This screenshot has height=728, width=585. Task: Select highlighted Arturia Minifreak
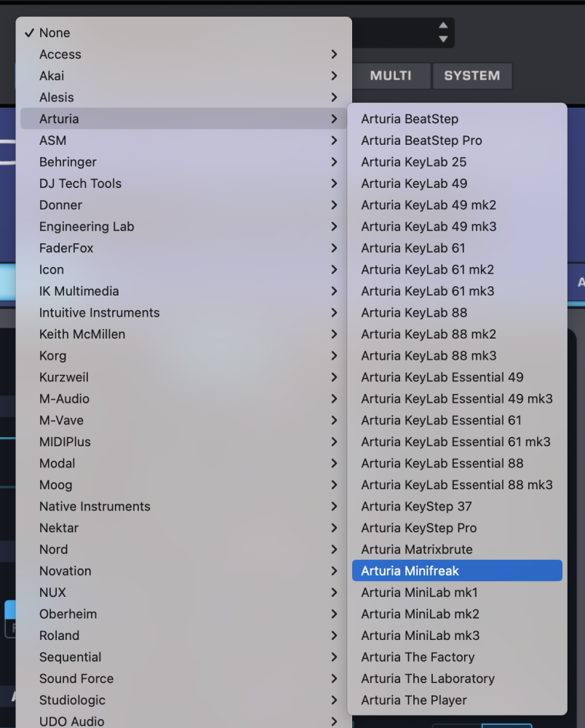457,571
